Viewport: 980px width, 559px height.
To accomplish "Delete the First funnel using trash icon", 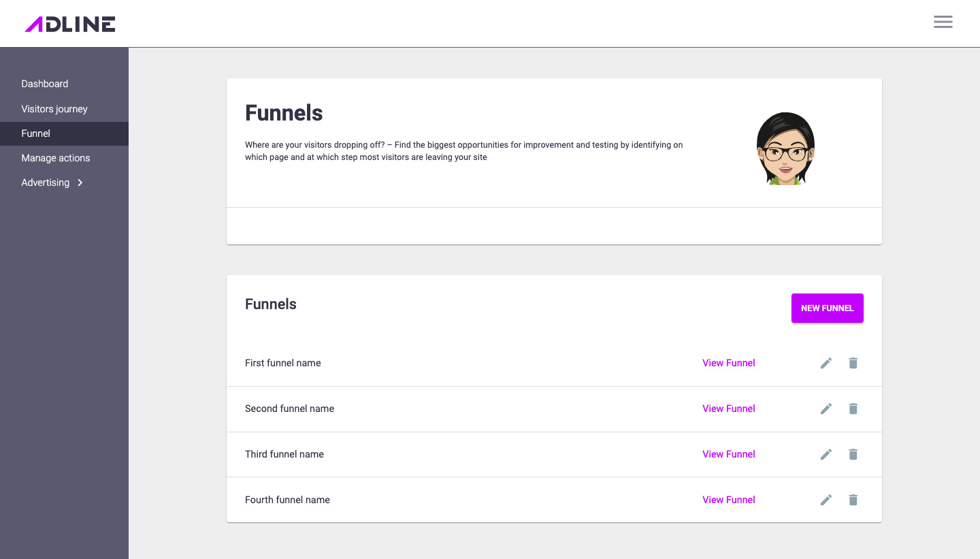I will (853, 364).
